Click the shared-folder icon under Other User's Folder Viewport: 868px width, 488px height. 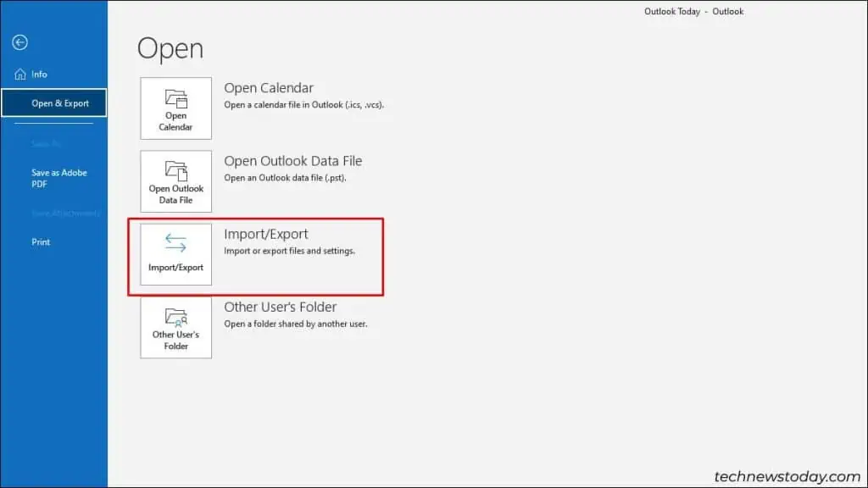pyautogui.click(x=175, y=319)
